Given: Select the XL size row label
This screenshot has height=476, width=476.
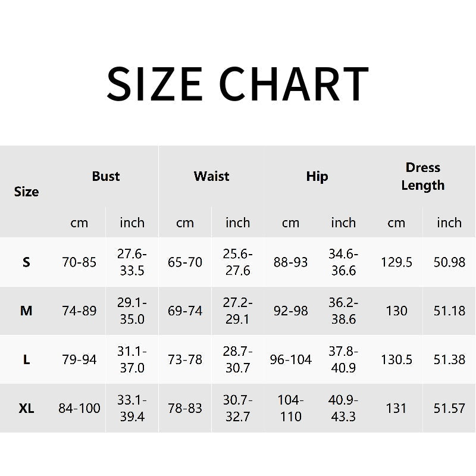Looking at the screenshot, I should point(26,408).
